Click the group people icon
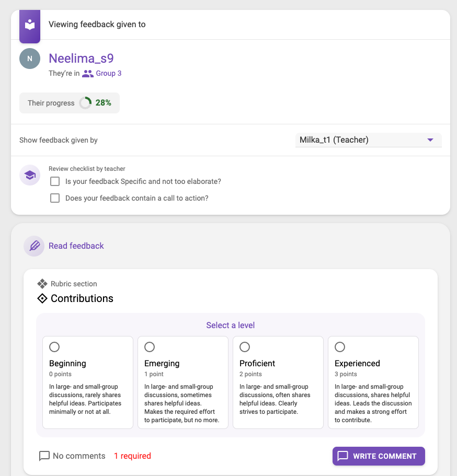 pyautogui.click(x=88, y=74)
